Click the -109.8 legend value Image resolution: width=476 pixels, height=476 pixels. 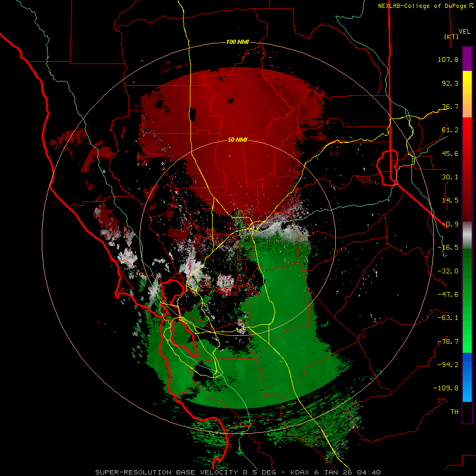pos(446,388)
